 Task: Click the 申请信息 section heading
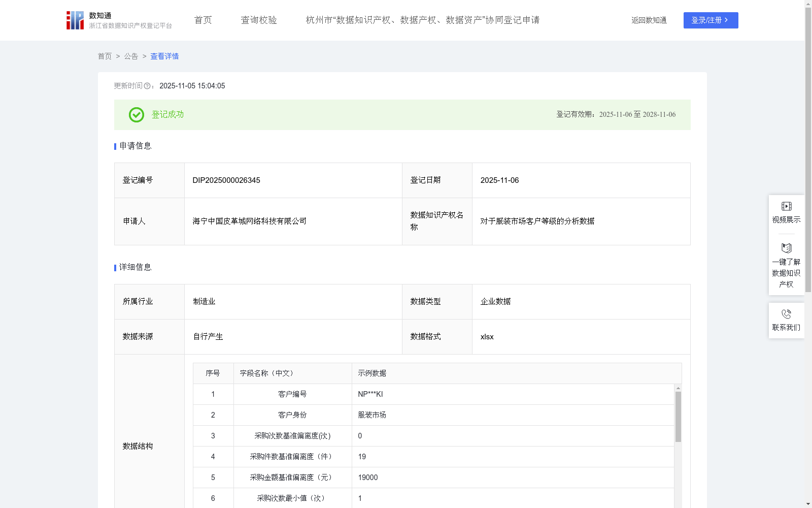(136, 146)
